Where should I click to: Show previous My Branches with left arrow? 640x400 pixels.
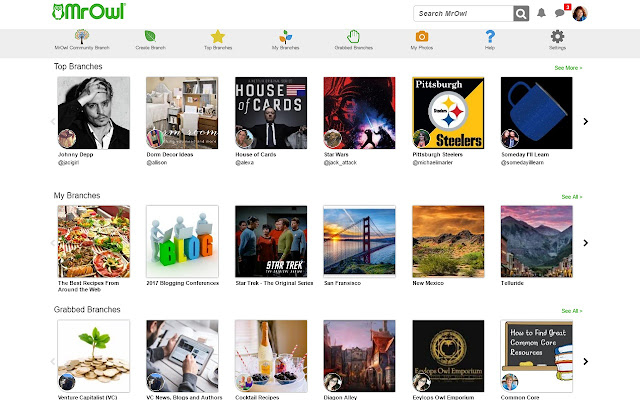coord(53,243)
